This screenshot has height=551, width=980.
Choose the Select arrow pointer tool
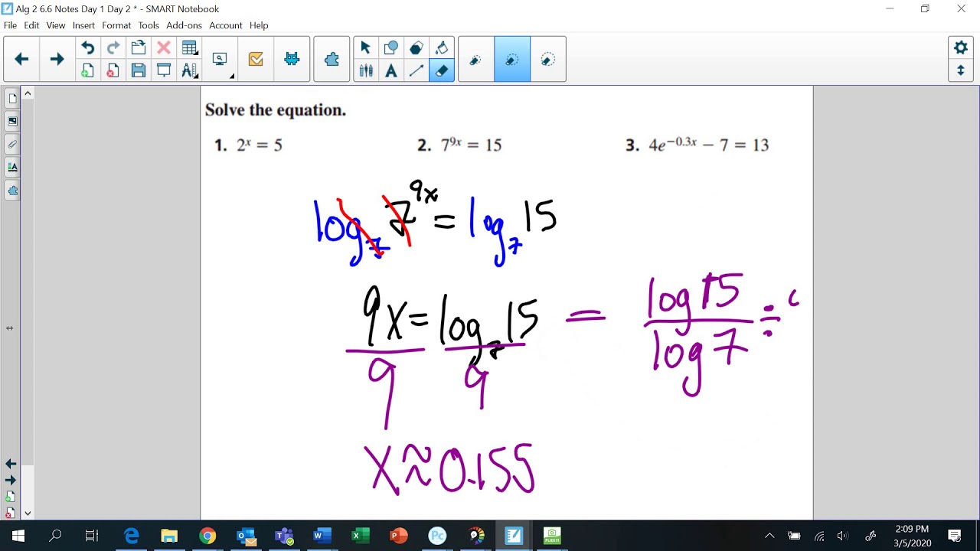click(365, 48)
